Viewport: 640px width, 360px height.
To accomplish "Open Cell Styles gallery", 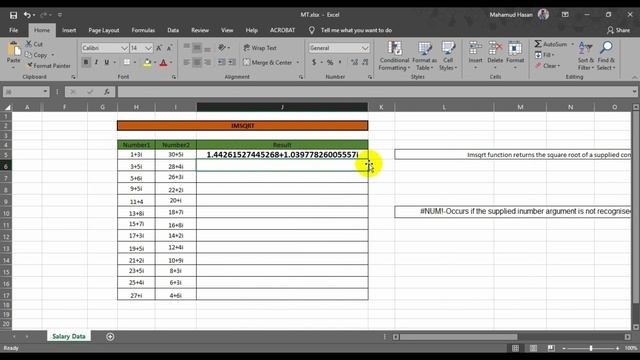I will (448, 56).
